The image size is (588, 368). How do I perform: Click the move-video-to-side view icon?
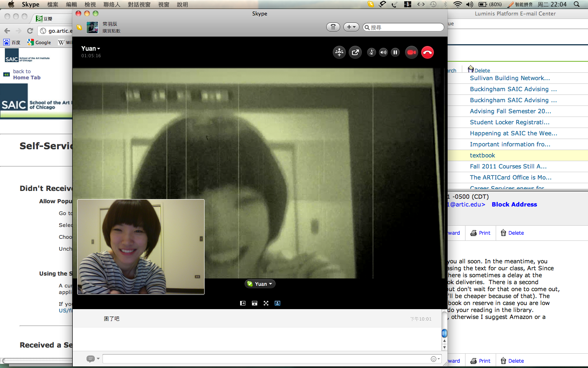(x=243, y=303)
